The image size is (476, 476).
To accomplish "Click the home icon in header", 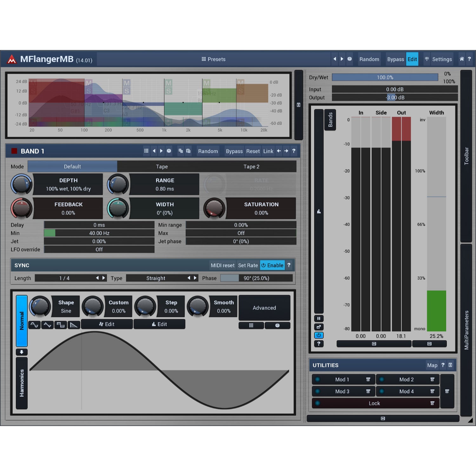I will pos(462,59).
